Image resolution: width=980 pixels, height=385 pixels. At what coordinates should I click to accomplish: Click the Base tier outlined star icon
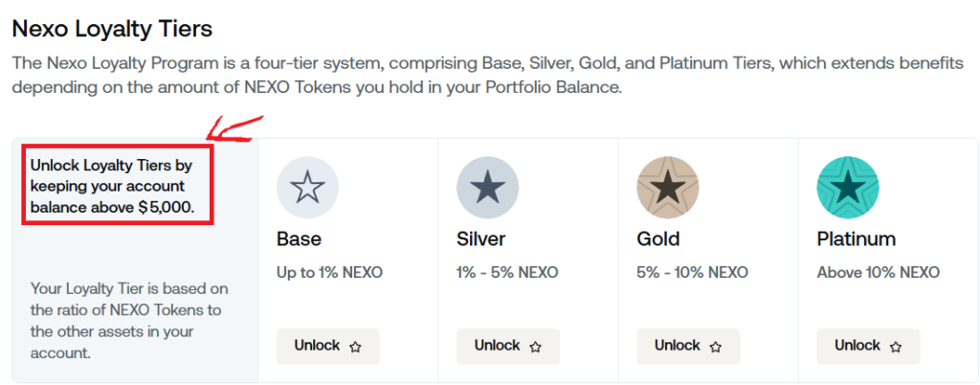[307, 188]
